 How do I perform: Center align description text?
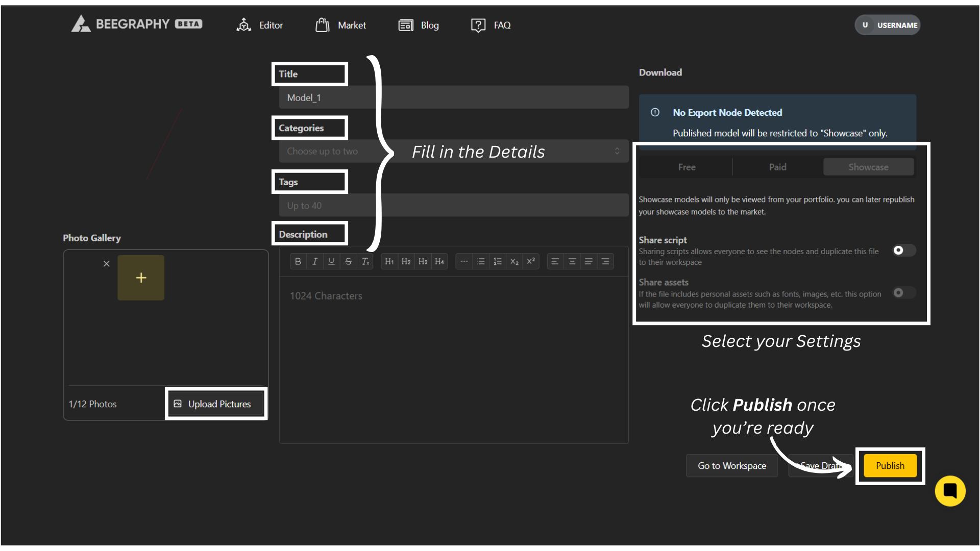(572, 262)
